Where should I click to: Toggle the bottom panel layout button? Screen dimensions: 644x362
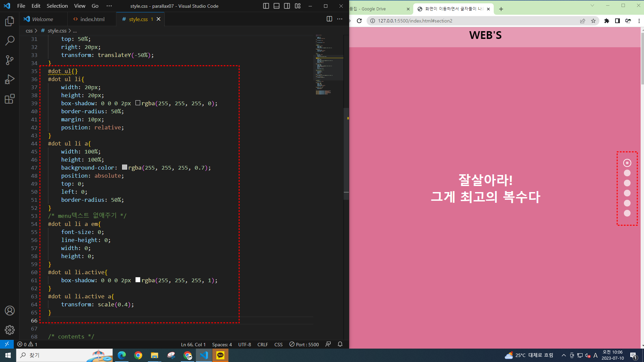click(x=276, y=6)
